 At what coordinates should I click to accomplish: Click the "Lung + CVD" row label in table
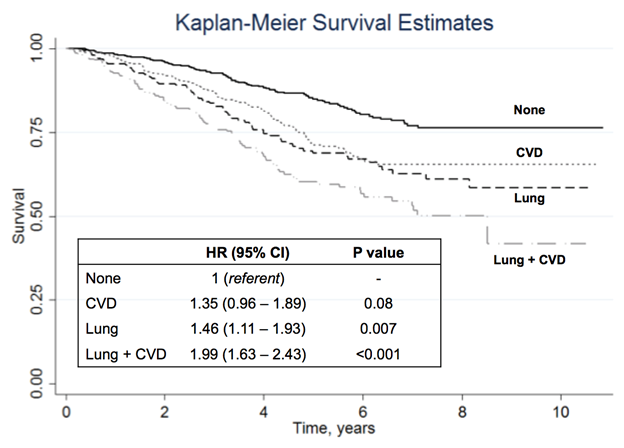tap(122, 353)
